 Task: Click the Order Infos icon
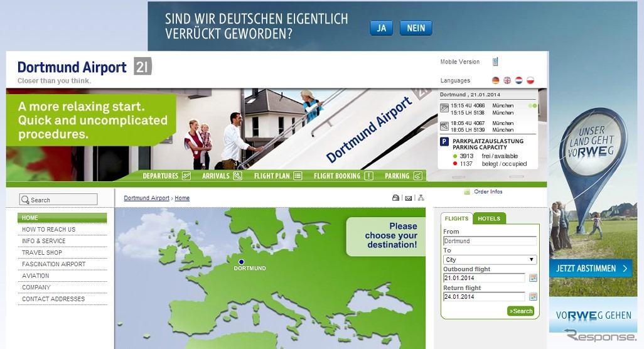466,191
